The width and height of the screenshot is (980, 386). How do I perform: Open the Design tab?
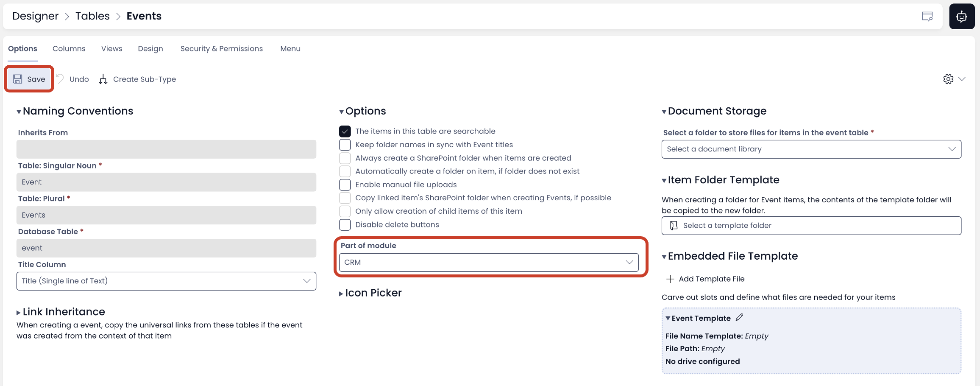pyautogui.click(x=150, y=49)
